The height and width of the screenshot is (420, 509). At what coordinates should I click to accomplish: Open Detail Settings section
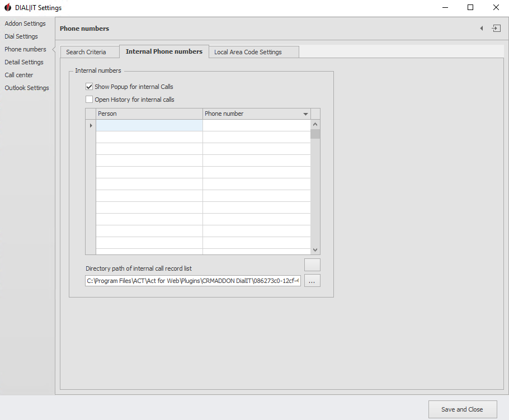click(23, 62)
